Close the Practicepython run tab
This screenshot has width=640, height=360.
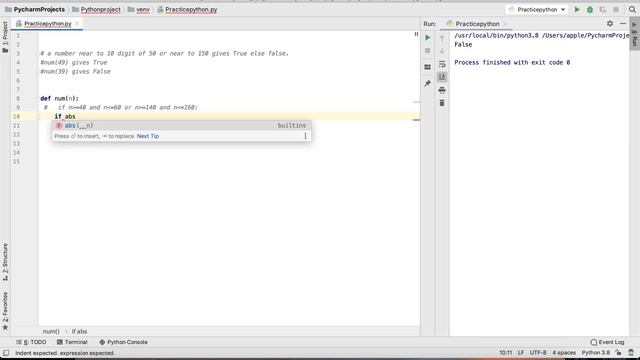coord(505,24)
